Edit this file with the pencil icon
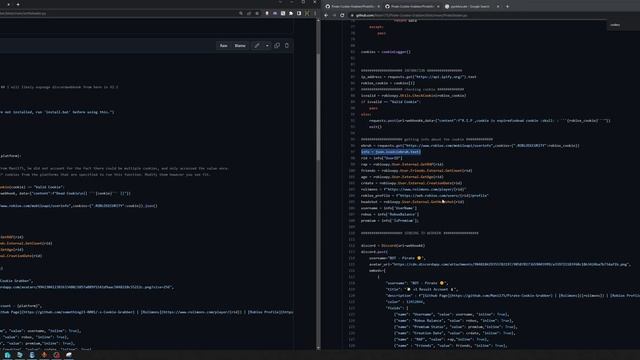This screenshot has height=360, width=640. point(257,46)
